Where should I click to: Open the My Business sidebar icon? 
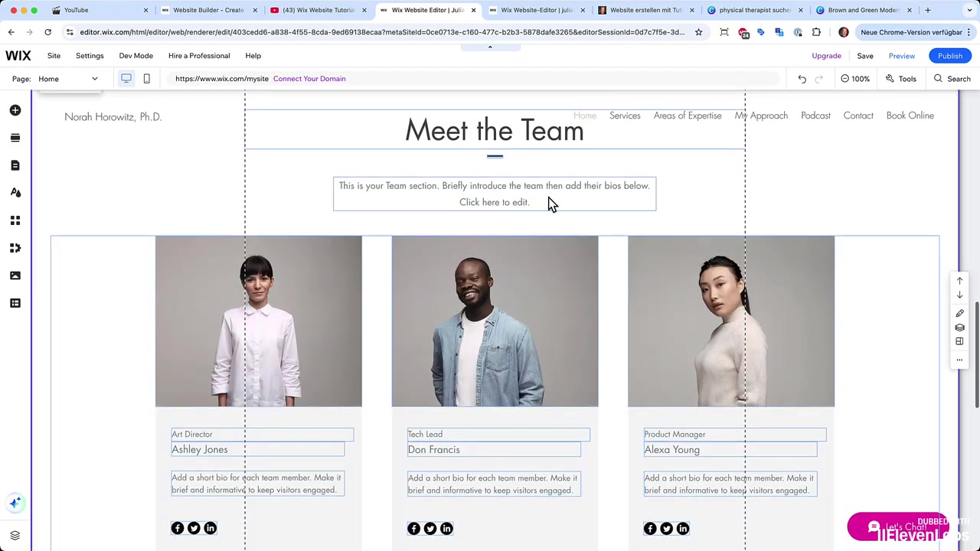click(15, 248)
